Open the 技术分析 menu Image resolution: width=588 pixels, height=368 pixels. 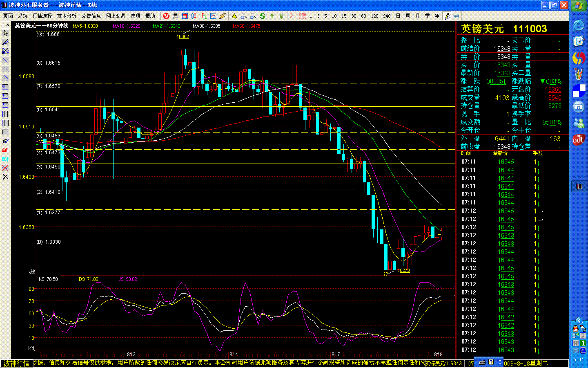coord(67,16)
